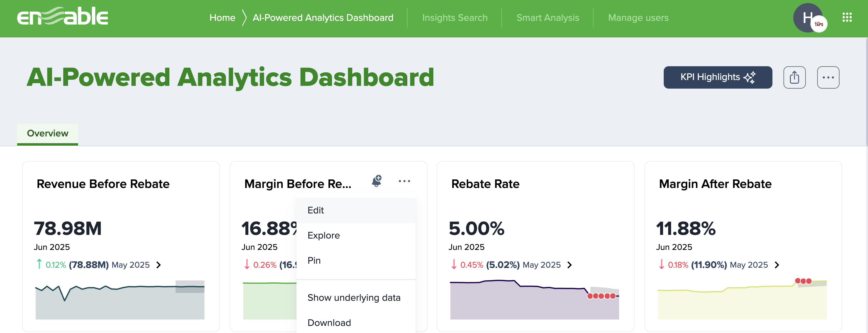This screenshot has height=333, width=868.
Task: Choose Download from the menu
Action: 329,322
